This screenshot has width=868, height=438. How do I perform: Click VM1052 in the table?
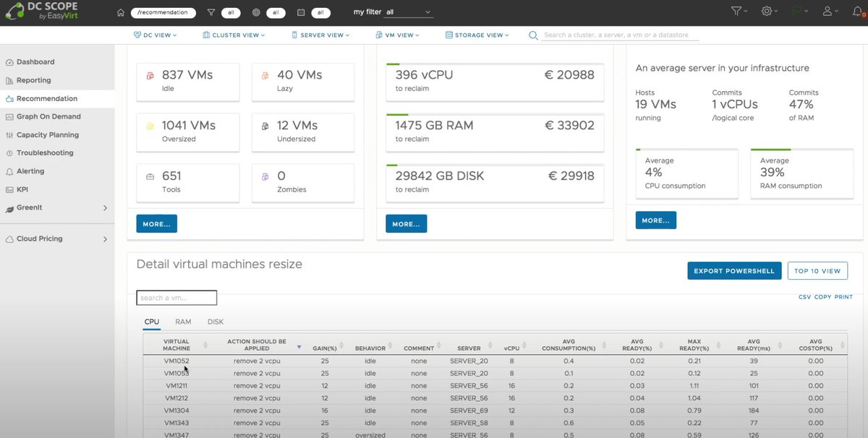176,361
